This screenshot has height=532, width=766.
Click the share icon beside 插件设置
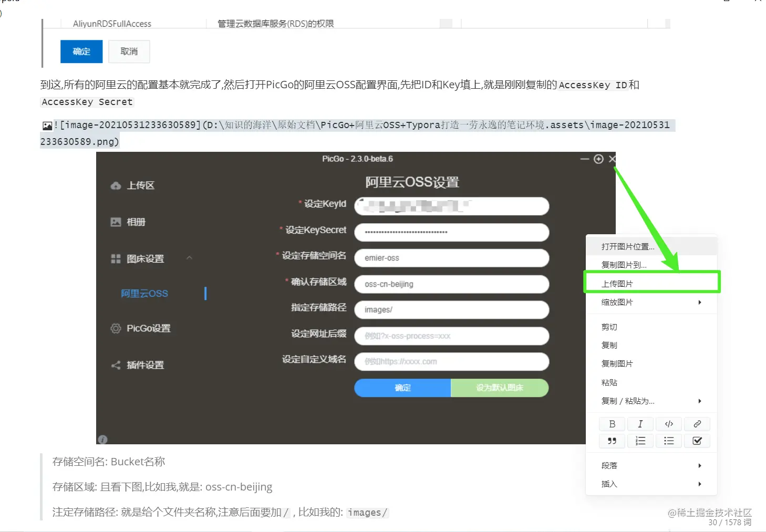tap(116, 365)
